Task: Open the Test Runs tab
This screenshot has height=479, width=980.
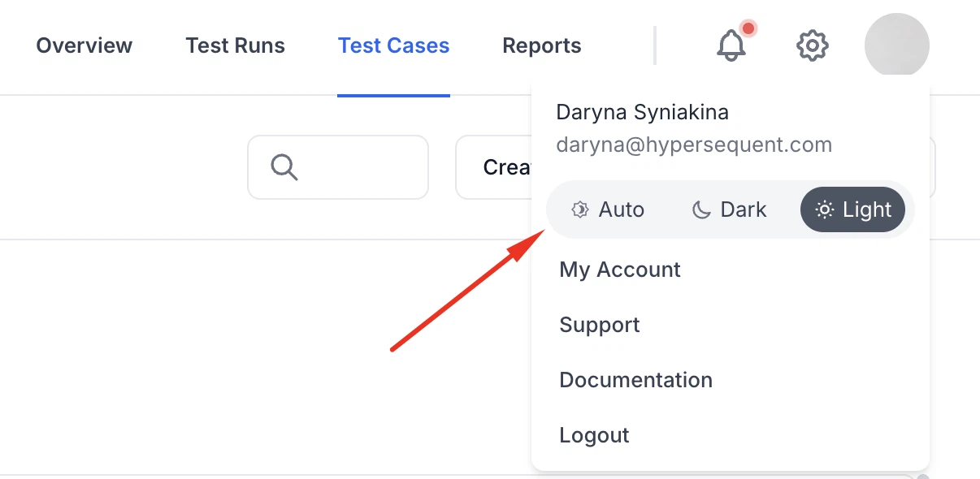Action: click(235, 45)
